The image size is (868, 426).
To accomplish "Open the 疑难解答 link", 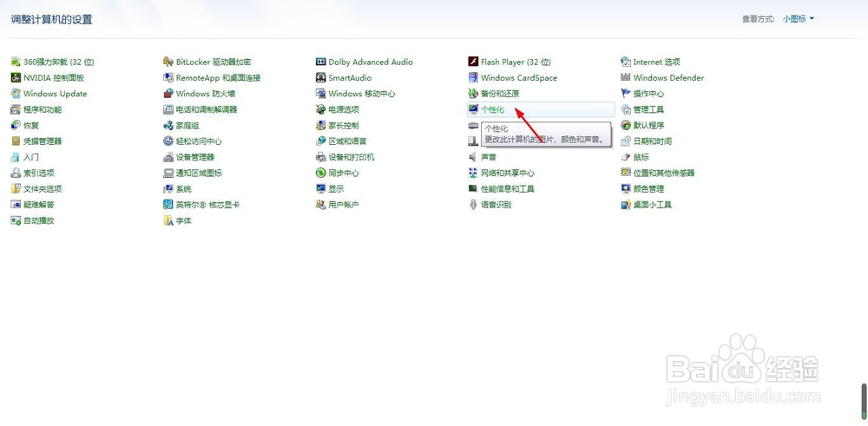I will (39, 205).
